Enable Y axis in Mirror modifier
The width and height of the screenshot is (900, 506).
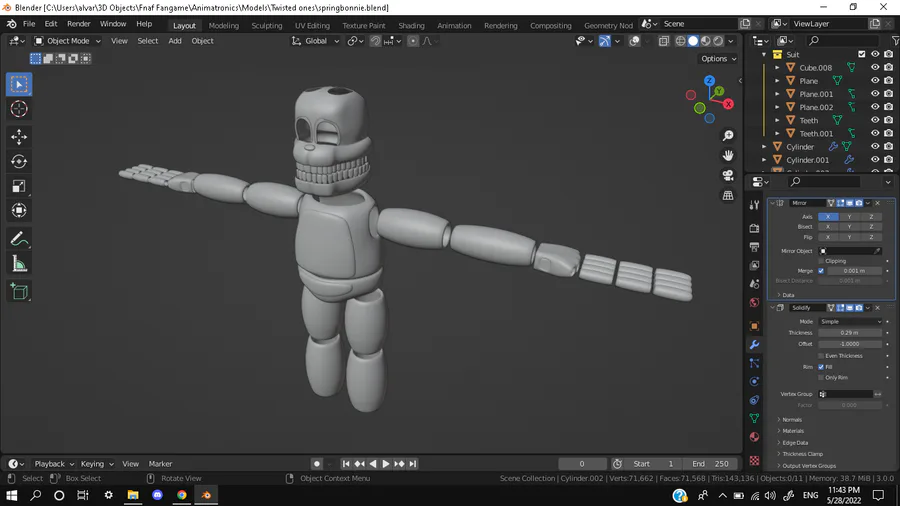(x=849, y=216)
